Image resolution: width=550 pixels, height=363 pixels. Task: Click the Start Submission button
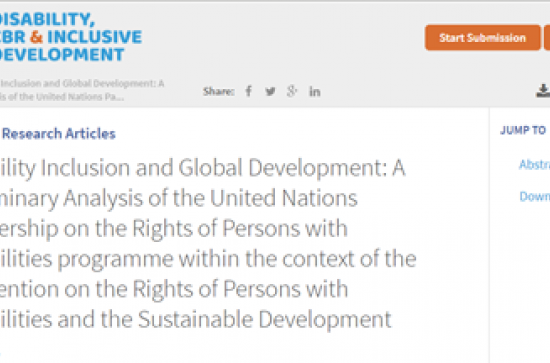[x=483, y=38]
